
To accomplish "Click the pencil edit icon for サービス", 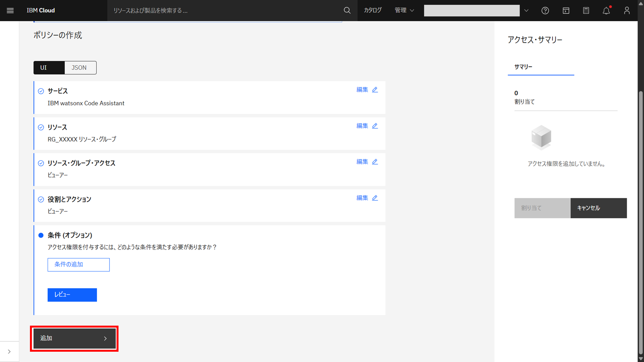I will pyautogui.click(x=375, y=90).
